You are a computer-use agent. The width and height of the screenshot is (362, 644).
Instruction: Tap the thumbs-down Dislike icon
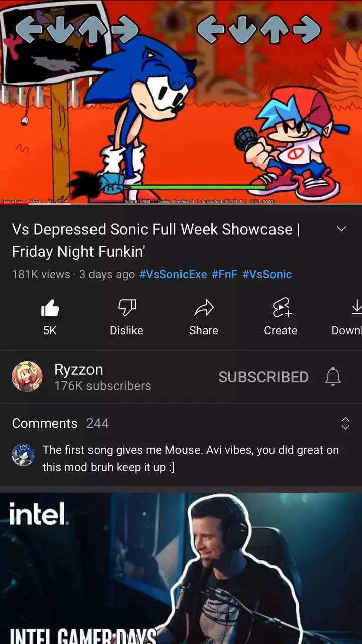pos(127,308)
